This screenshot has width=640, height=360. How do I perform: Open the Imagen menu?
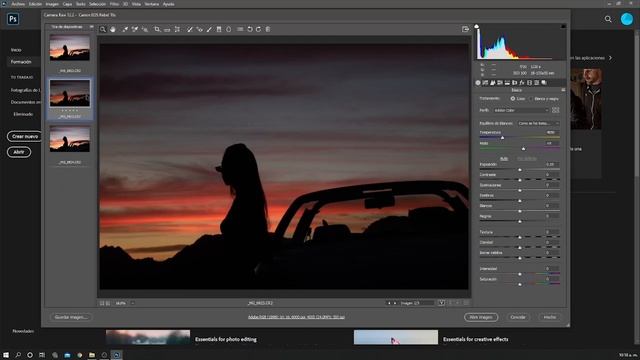(x=52, y=4)
